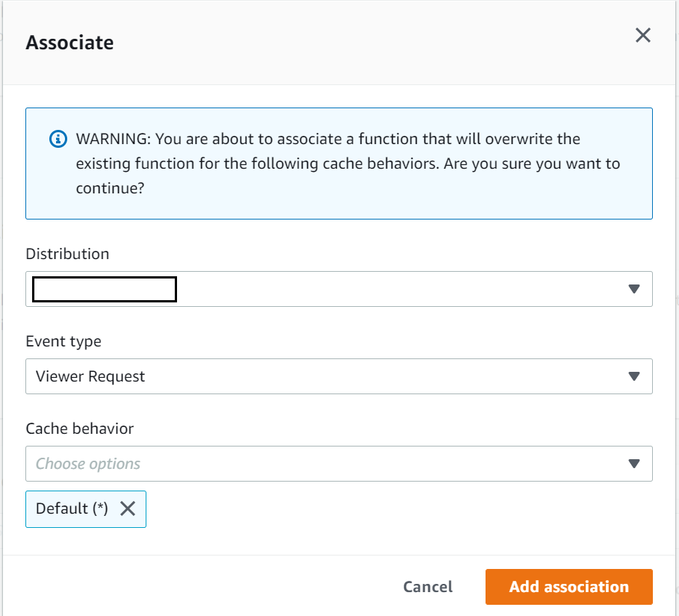Click the Cache behavior field label

[80, 429]
